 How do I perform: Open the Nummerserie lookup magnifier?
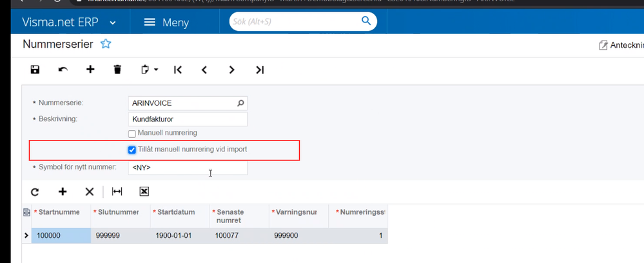point(240,103)
